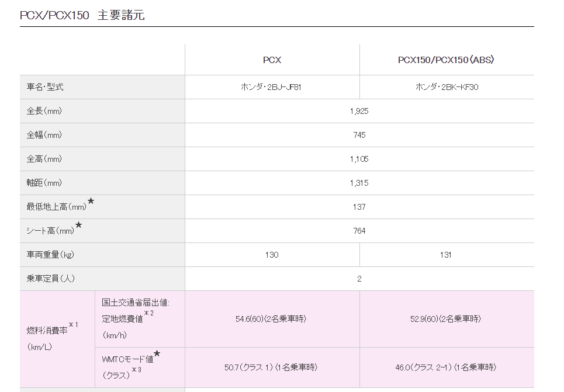The height and width of the screenshot is (392, 564).
Task: Click the 軸距(mm) value 1,315
Action: point(359,183)
